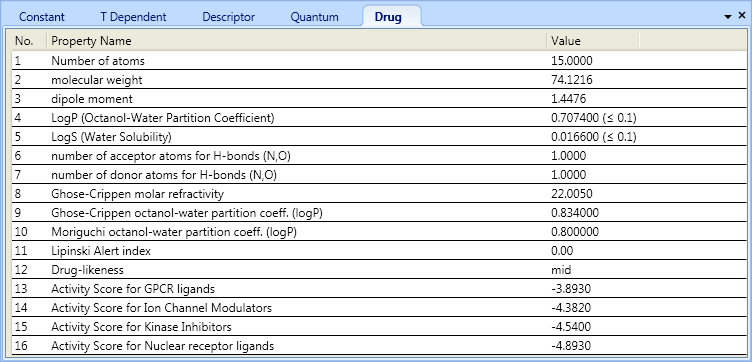The image size is (752, 362).
Task: Click the Lipinski Alert index row
Action: click(379, 251)
